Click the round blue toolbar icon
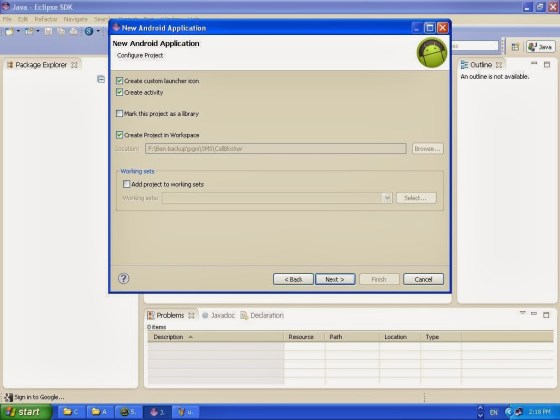 click(x=89, y=31)
